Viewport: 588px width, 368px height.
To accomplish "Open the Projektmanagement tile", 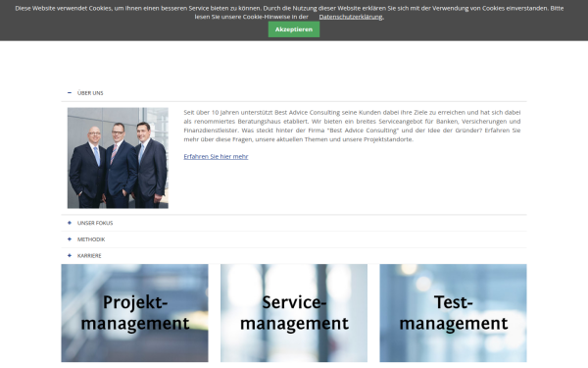I will pyautogui.click(x=134, y=313).
